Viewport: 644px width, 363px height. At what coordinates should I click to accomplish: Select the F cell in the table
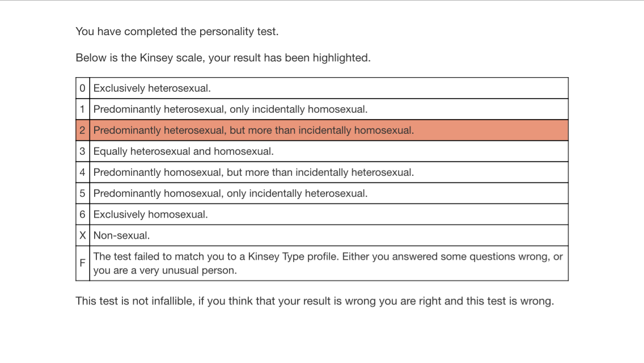(83, 263)
